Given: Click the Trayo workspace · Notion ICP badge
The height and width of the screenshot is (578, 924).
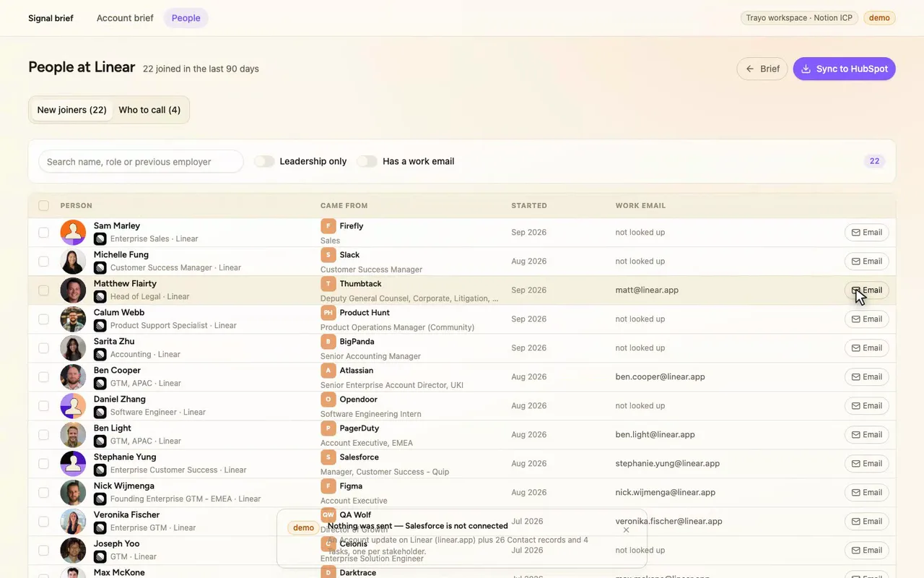Looking at the screenshot, I should click(x=799, y=18).
